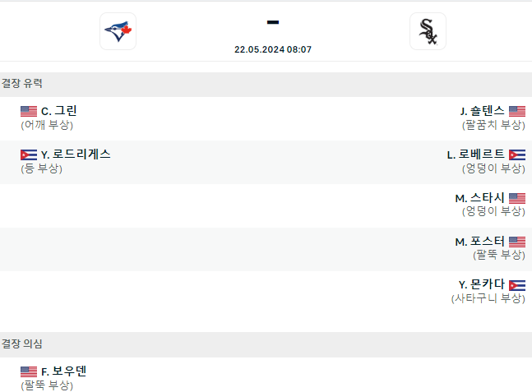Click the match date 22.05.2024 08:07
The width and height of the screenshot is (532, 392).
coord(273,49)
